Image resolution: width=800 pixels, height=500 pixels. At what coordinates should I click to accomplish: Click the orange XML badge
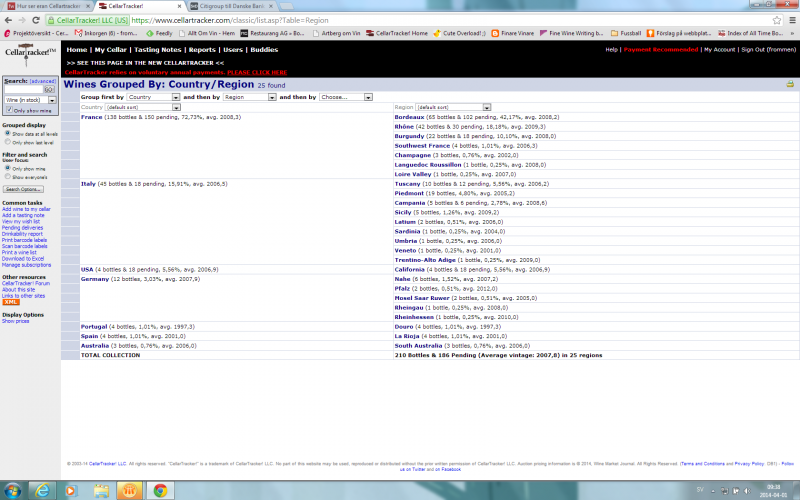[11, 302]
